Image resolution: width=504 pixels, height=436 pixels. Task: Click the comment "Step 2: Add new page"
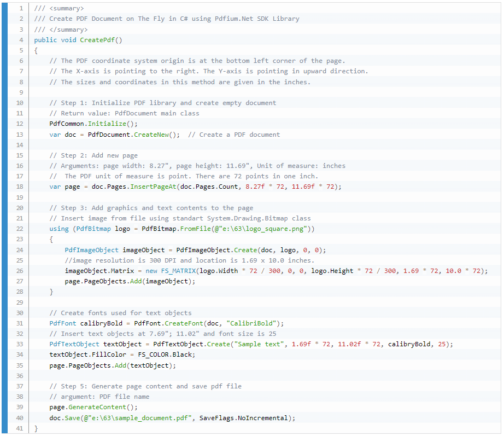pyautogui.click(x=93, y=155)
